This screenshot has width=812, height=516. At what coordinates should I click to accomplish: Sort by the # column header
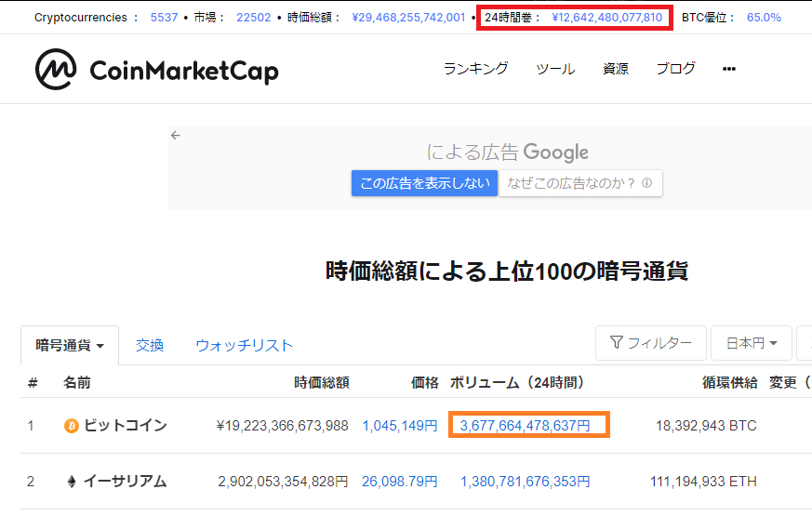pyautogui.click(x=33, y=382)
